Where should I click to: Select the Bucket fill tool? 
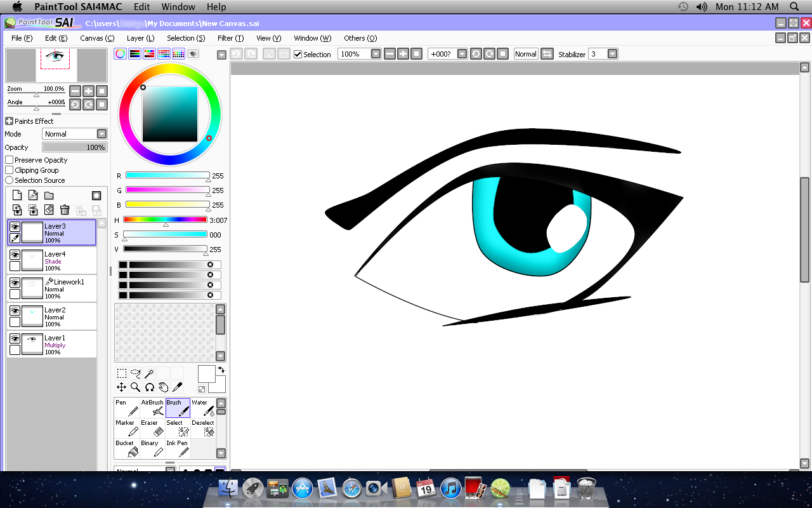point(127,448)
